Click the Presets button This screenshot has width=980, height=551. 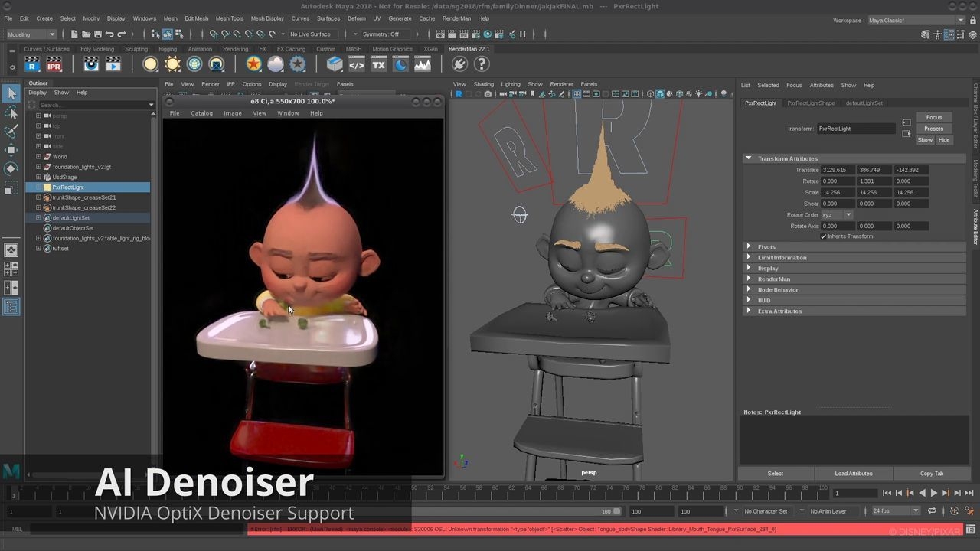[933, 129]
